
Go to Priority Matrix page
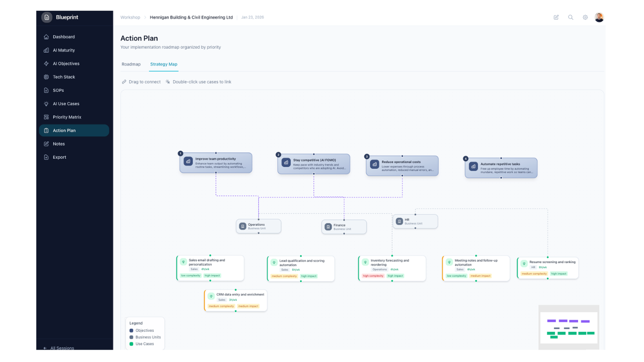tap(67, 117)
